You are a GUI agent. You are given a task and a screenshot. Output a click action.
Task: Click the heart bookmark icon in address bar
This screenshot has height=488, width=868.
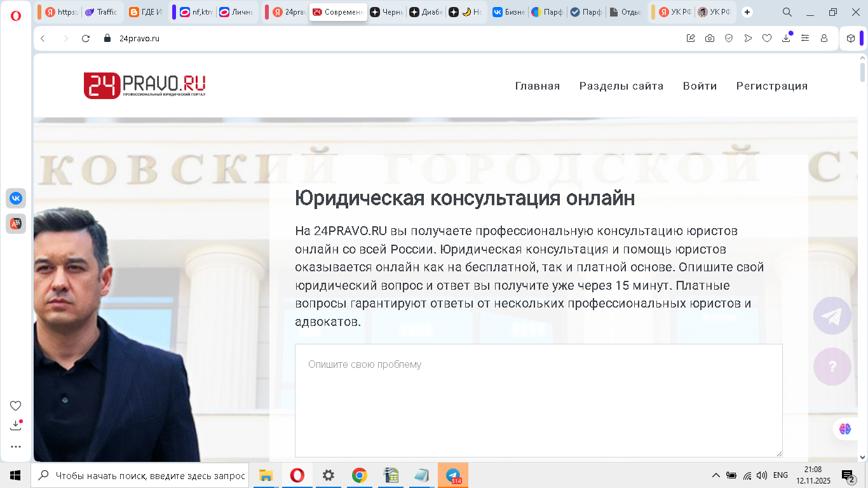767,38
